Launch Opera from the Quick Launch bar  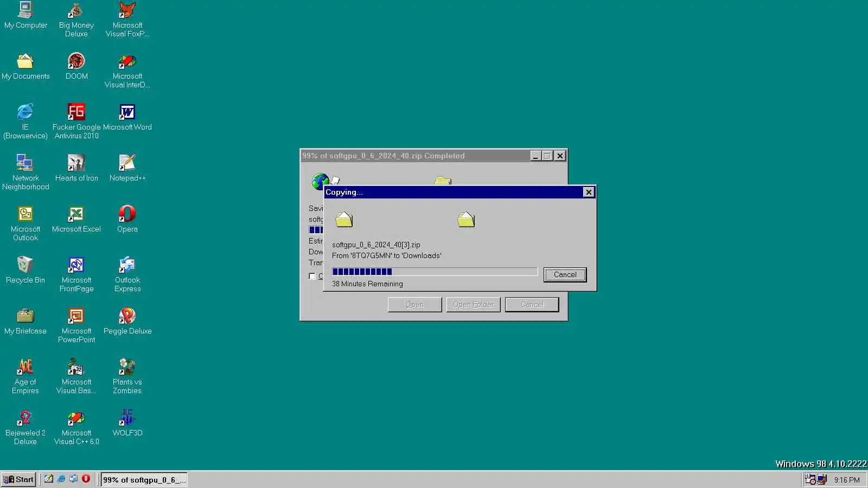86,479
